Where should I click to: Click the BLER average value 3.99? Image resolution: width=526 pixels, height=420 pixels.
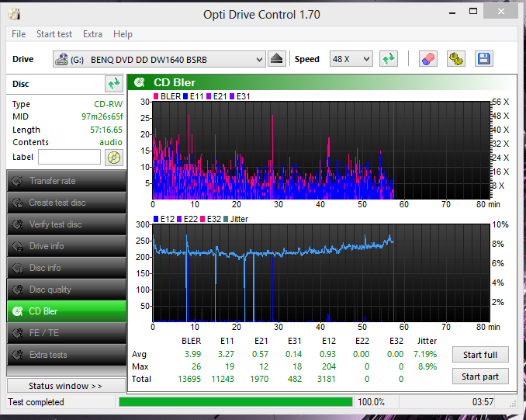point(193,354)
